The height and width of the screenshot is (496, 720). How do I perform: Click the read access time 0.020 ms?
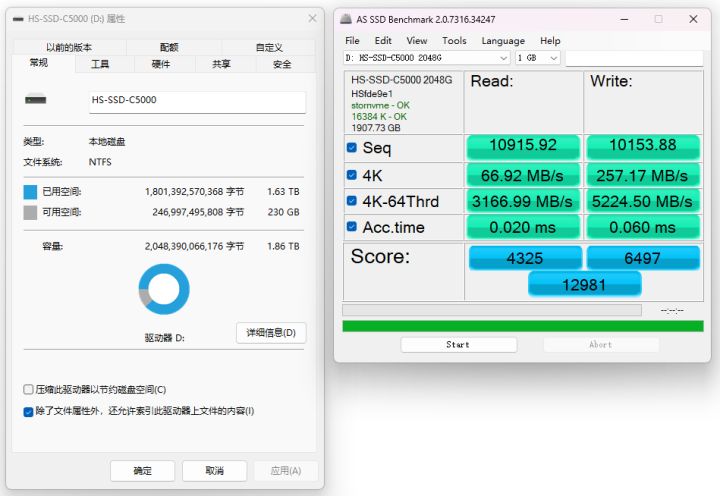pos(523,227)
